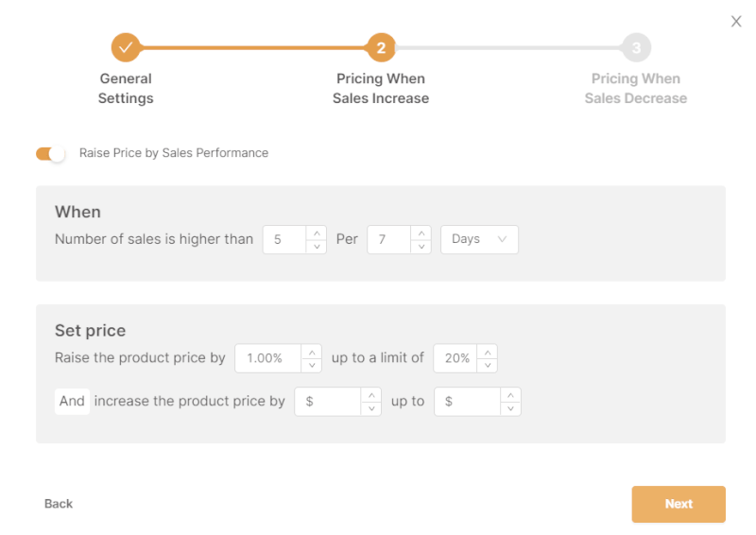
Task: Click the number of sales field showing 5
Action: (284, 239)
